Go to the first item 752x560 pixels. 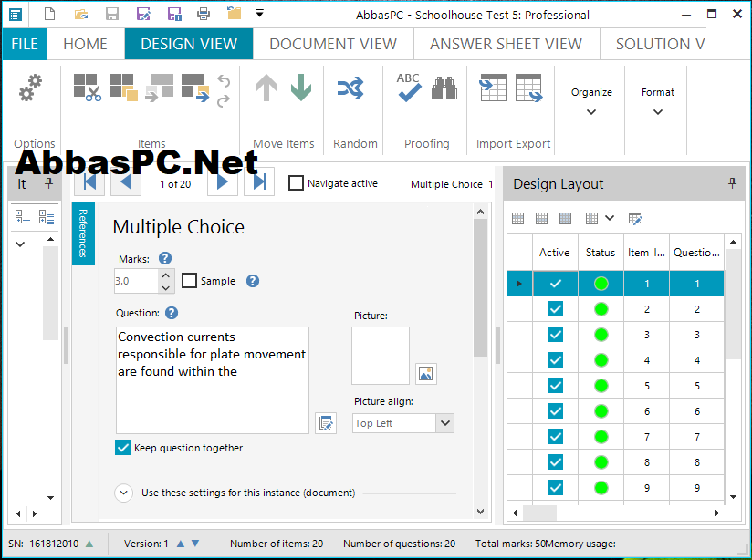pyautogui.click(x=89, y=181)
